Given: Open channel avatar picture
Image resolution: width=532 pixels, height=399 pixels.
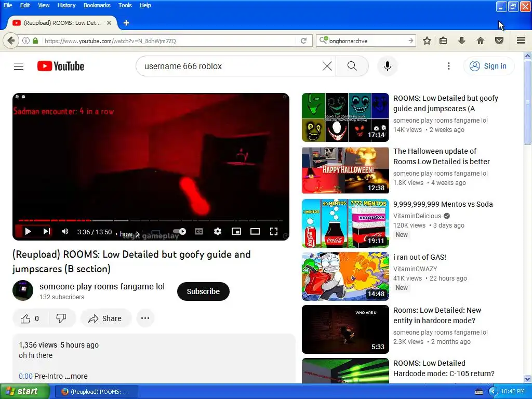Looking at the screenshot, I should (x=23, y=290).
